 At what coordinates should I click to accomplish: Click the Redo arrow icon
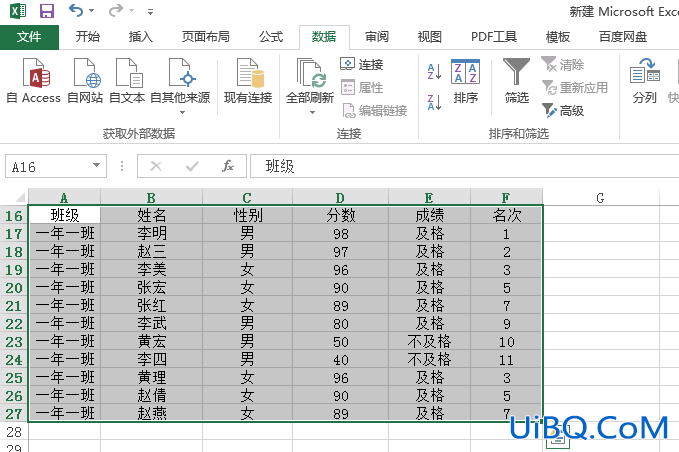115,10
